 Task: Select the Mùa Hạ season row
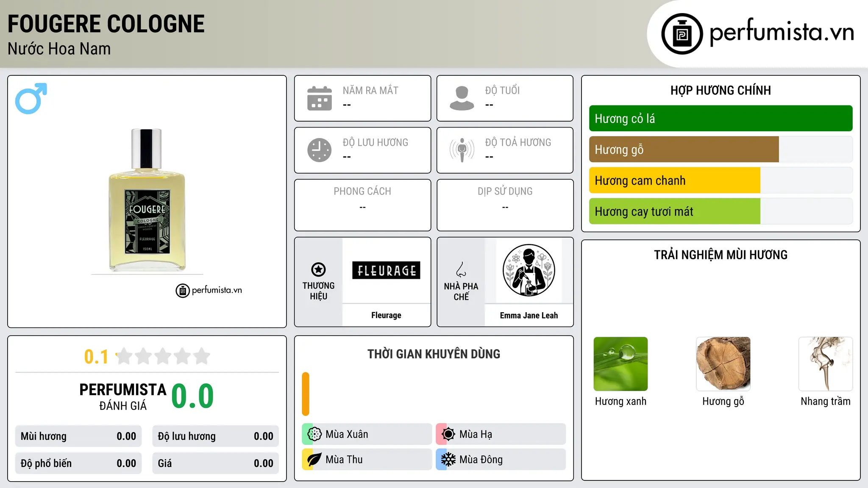[501, 434]
